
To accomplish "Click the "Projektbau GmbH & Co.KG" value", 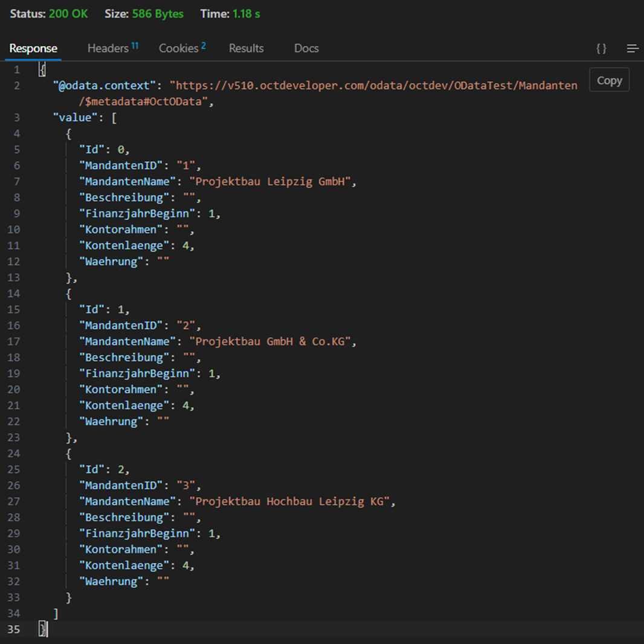I will point(272,341).
